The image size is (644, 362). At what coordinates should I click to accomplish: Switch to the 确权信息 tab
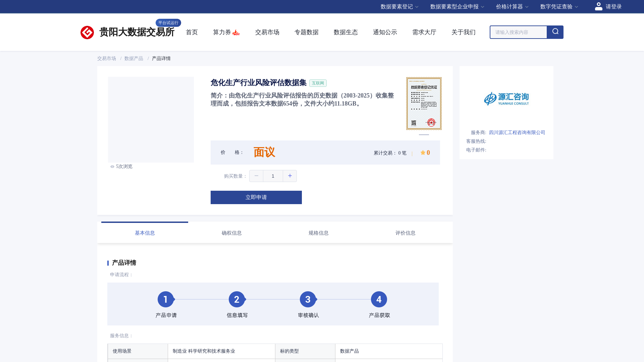click(x=232, y=233)
